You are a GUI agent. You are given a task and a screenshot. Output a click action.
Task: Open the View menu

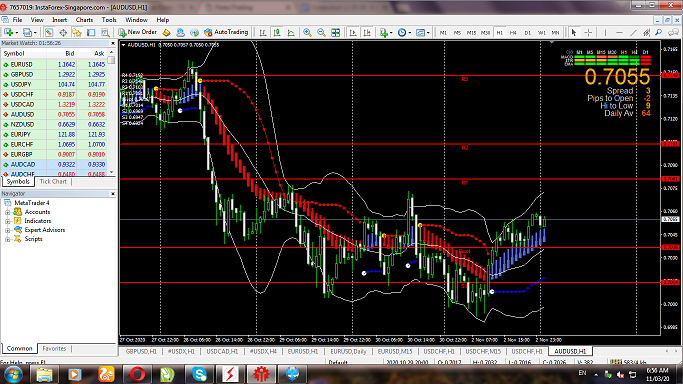point(37,20)
